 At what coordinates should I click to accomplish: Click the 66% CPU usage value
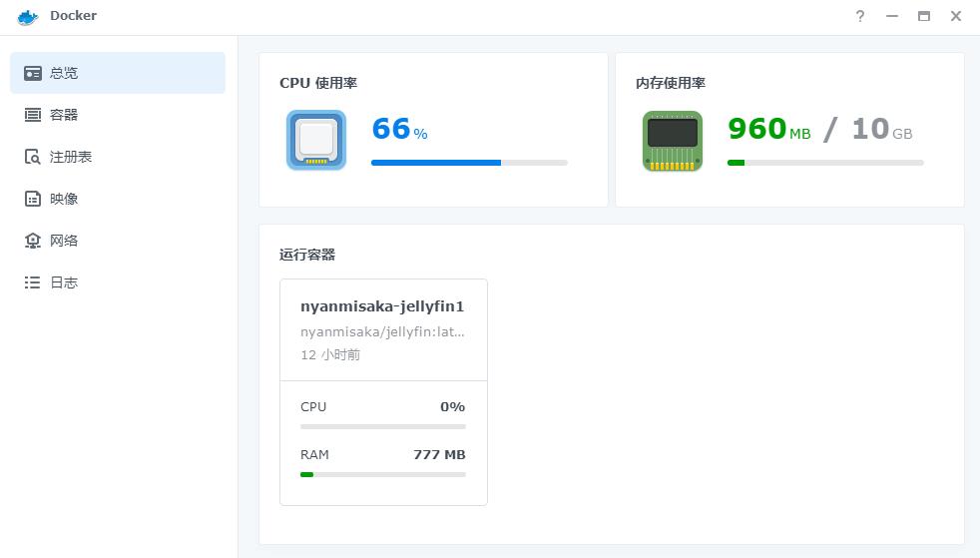[400, 129]
